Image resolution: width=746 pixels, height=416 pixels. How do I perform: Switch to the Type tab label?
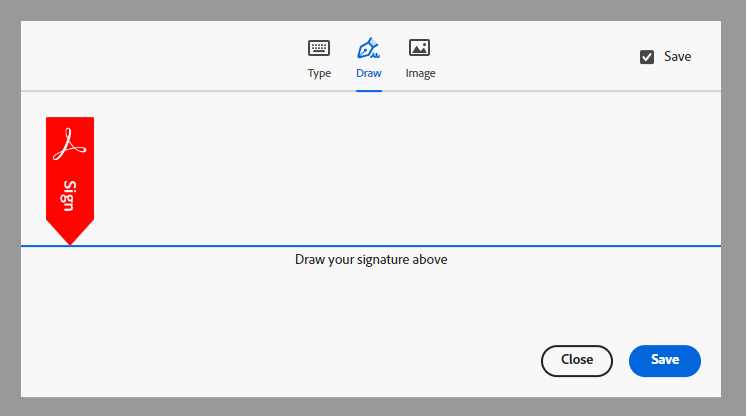click(x=319, y=73)
